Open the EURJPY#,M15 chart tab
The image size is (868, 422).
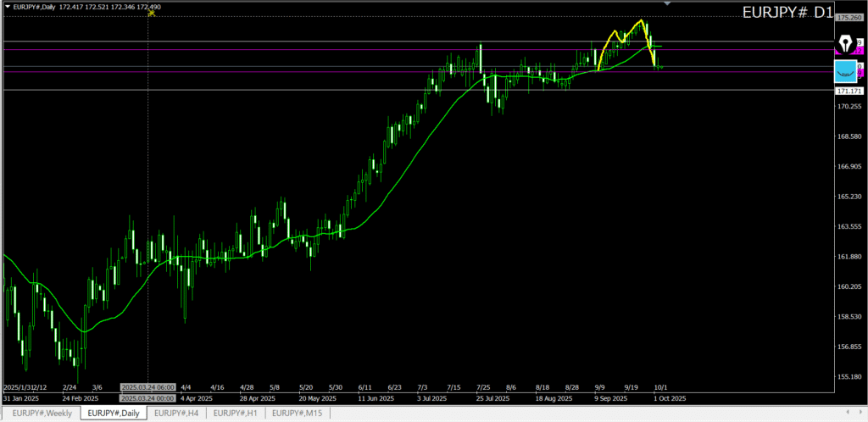click(298, 413)
